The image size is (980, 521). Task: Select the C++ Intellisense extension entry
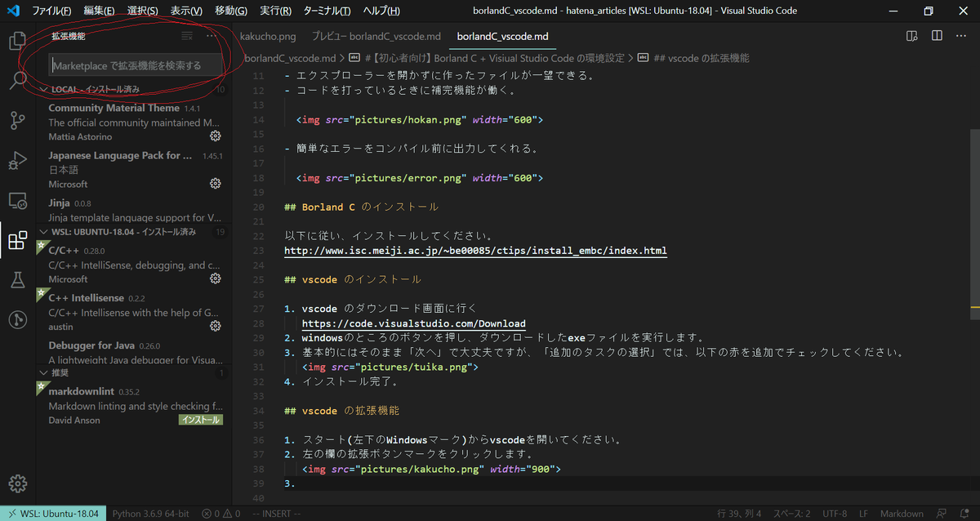135,312
